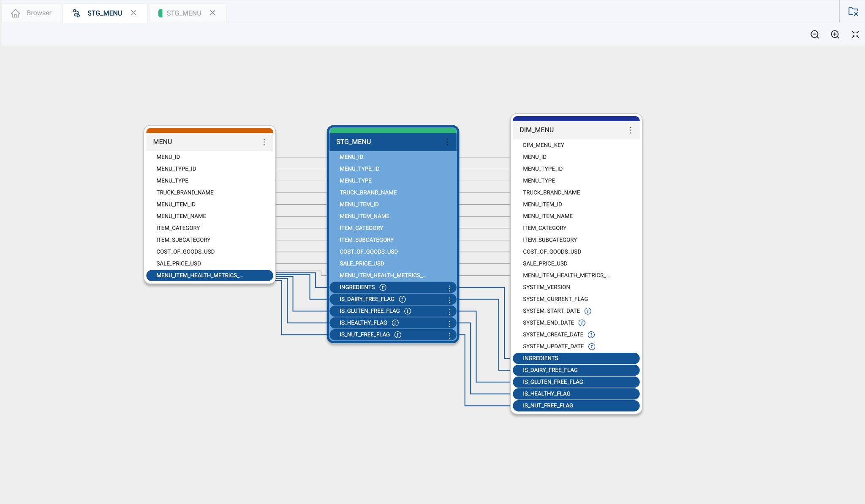
Task: Click the Browser home icon
Action: pyautogui.click(x=16, y=13)
